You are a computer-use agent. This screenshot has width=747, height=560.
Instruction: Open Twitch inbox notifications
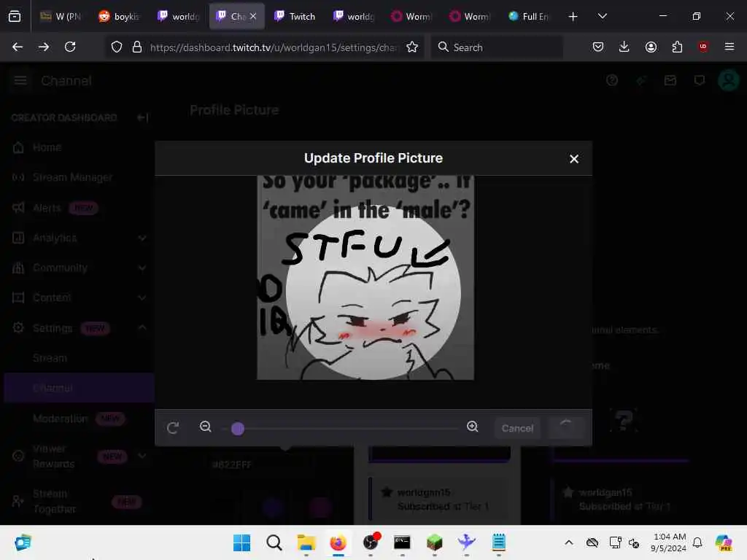tap(670, 80)
